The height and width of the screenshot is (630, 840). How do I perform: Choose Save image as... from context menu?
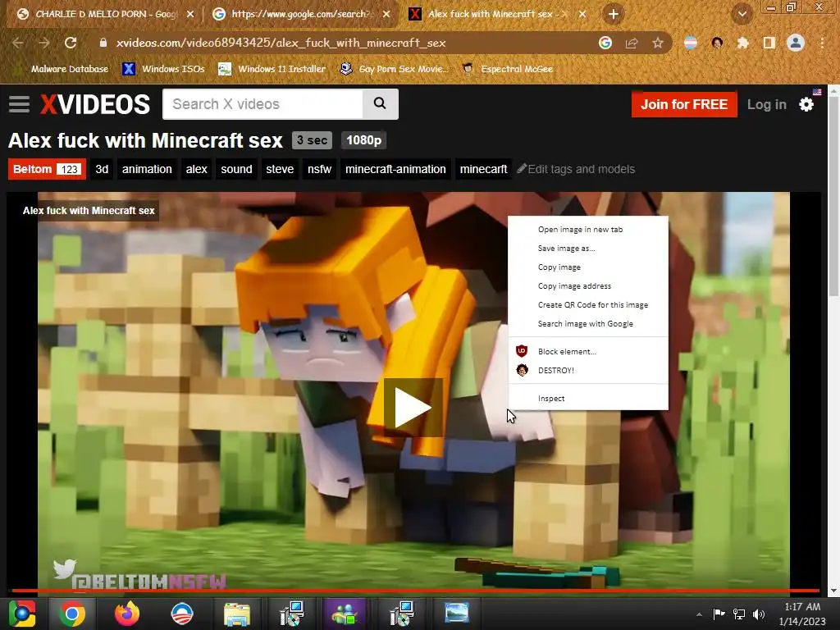pyautogui.click(x=587, y=248)
